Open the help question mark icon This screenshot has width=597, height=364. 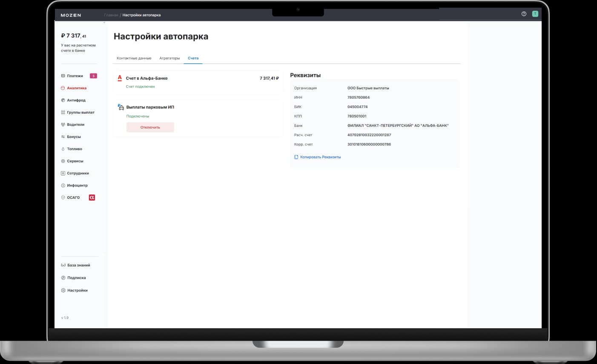coord(524,14)
